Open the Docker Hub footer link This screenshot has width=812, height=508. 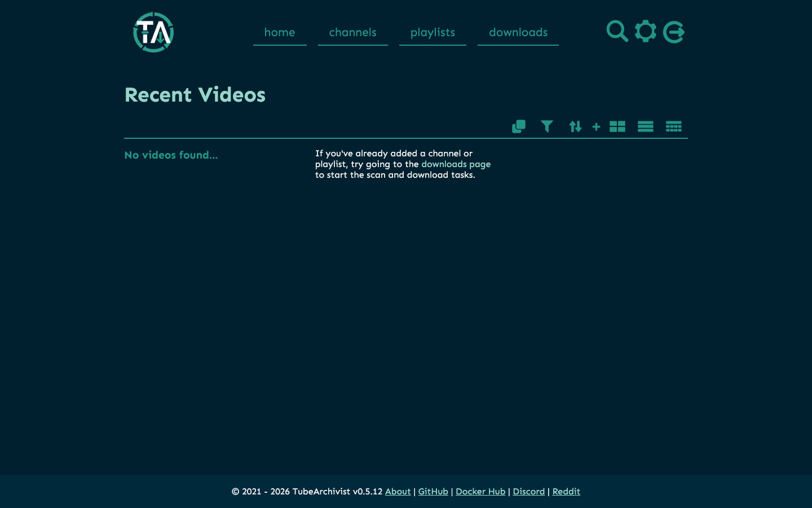click(x=480, y=492)
